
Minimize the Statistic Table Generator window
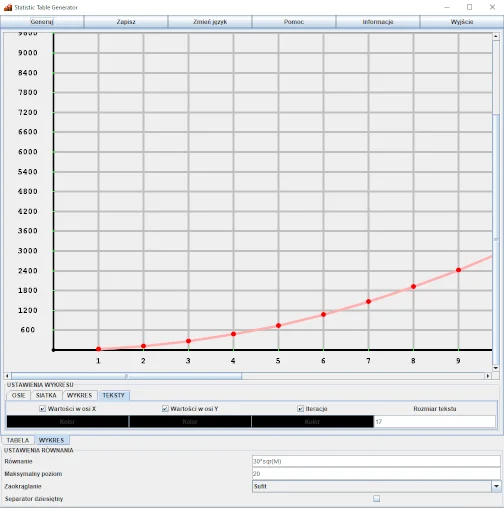pyautogui.click(x=447, y=7)
